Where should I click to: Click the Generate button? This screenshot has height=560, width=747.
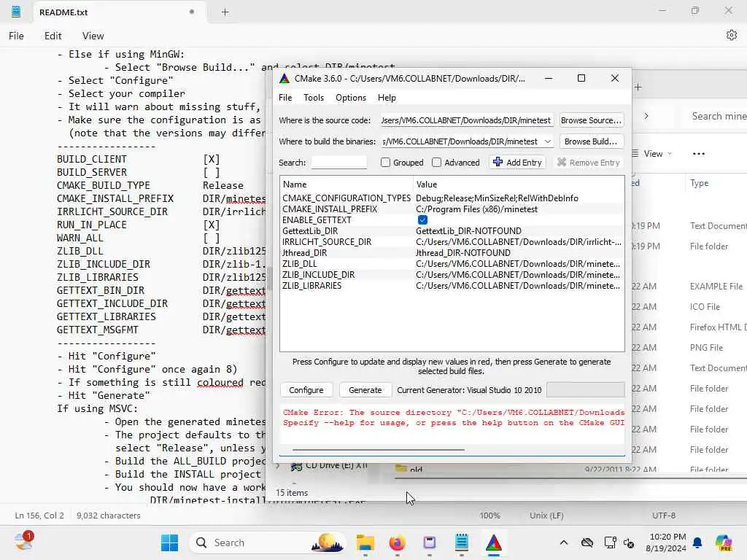[x=365, y=390]
